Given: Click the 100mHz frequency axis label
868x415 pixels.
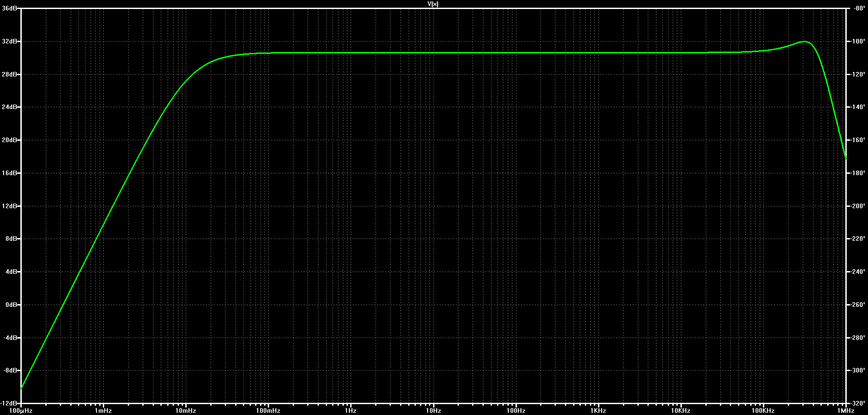Looking at the screenshot, I should (x=268, y=410).
